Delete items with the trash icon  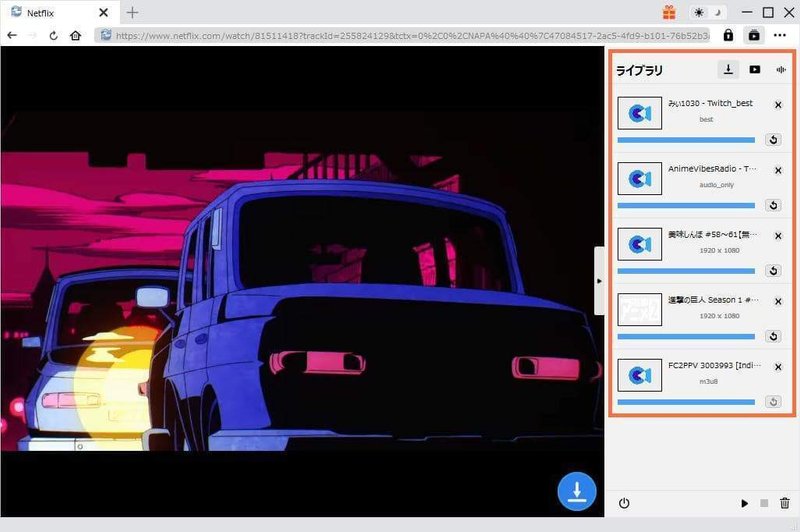click(x=785, y=503)
